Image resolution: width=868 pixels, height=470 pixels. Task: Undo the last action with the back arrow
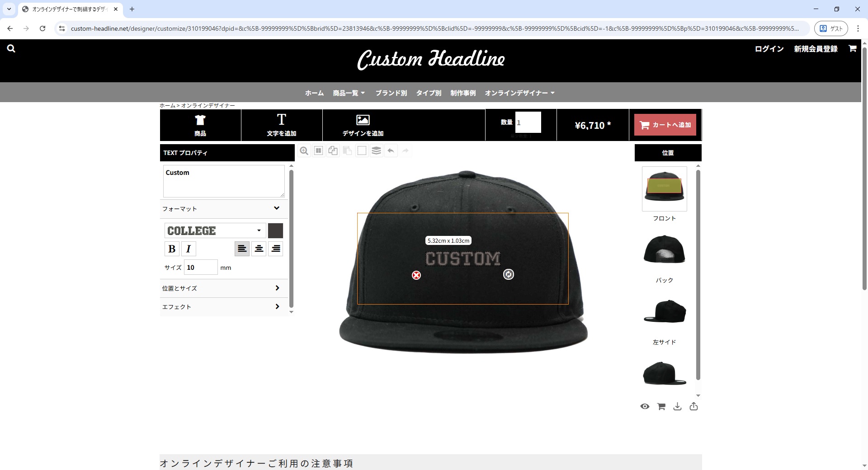point(391,151)
